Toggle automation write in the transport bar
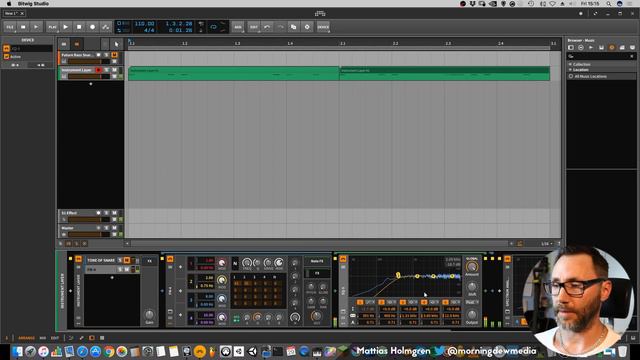640x360 pixels. click(x=106, y=27)
